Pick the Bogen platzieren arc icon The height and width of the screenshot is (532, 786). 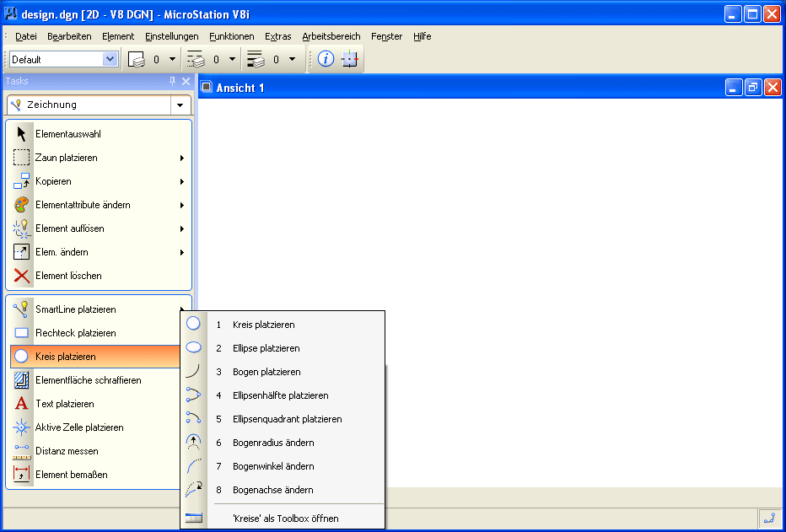pos(193,371)
